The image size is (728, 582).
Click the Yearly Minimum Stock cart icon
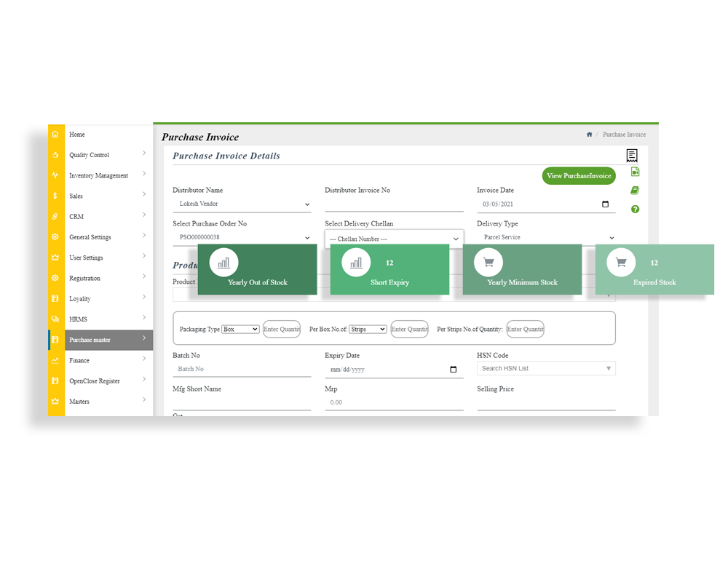[488, 263]
